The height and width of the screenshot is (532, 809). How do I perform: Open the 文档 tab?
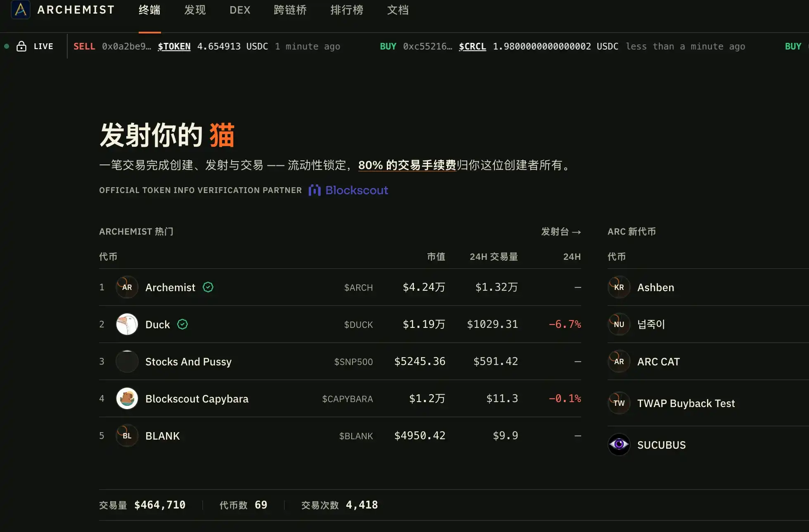click(x=398, y=10)
